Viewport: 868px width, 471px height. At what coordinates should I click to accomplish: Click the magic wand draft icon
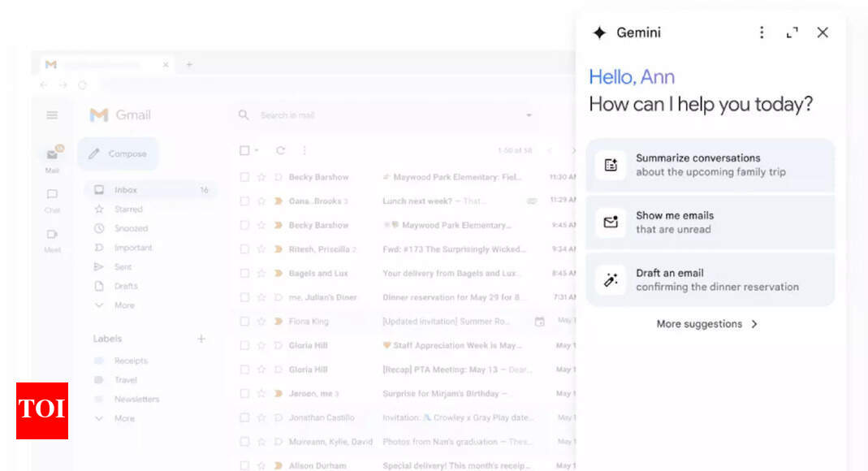click(611, 280)
